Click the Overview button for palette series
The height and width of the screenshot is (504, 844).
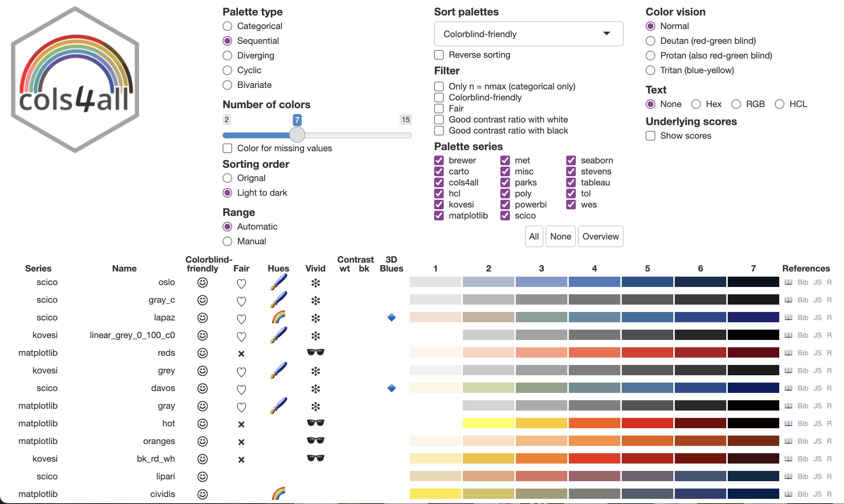[x=600, y=237]
